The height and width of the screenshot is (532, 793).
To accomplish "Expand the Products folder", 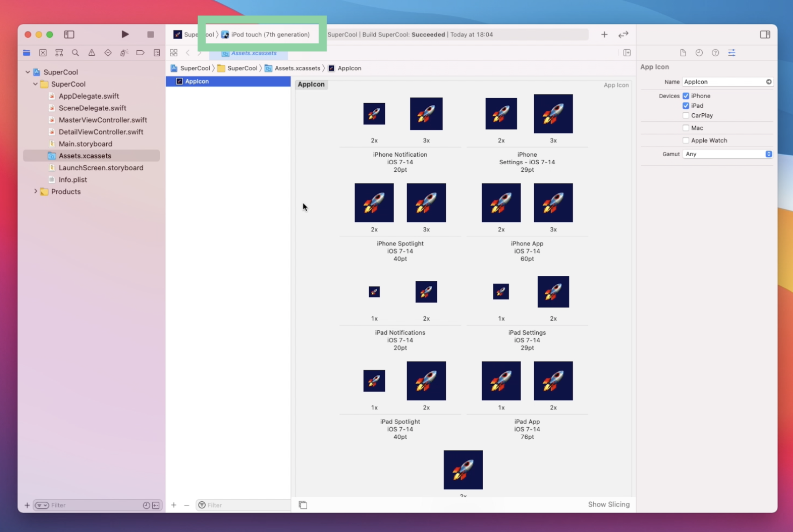I will (x=35, y=191).
